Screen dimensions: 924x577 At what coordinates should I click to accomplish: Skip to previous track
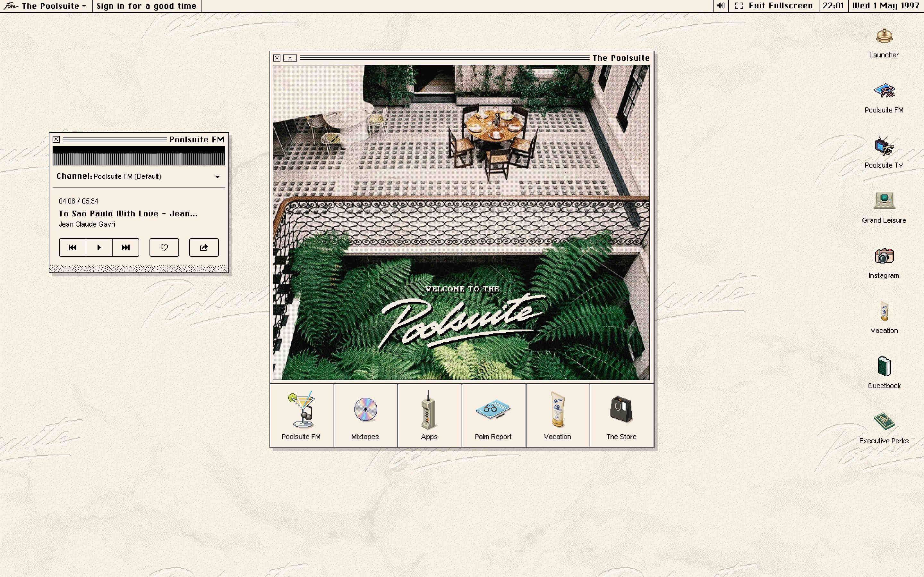(72, 247)
